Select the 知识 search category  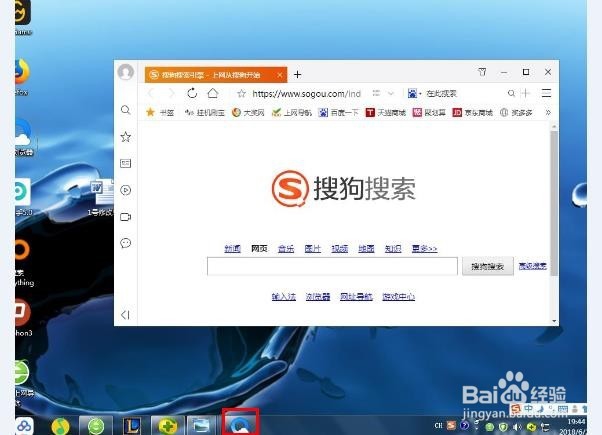(393, 249)
